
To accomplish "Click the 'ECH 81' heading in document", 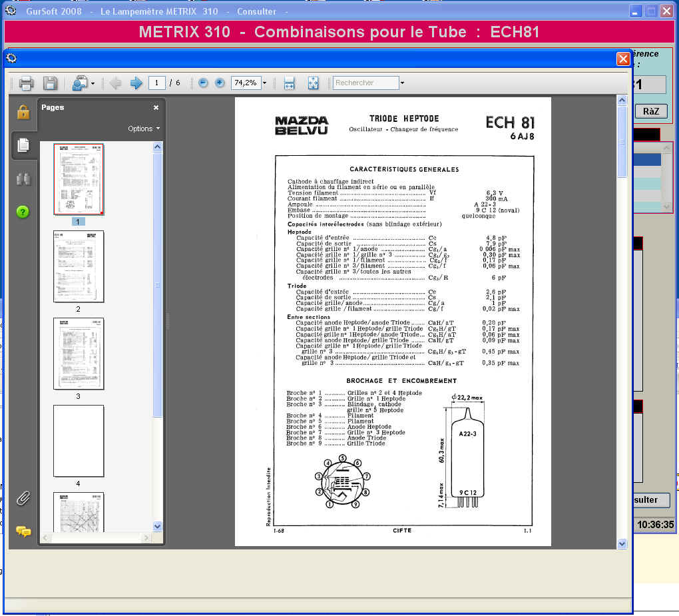I will pos(510,123).
